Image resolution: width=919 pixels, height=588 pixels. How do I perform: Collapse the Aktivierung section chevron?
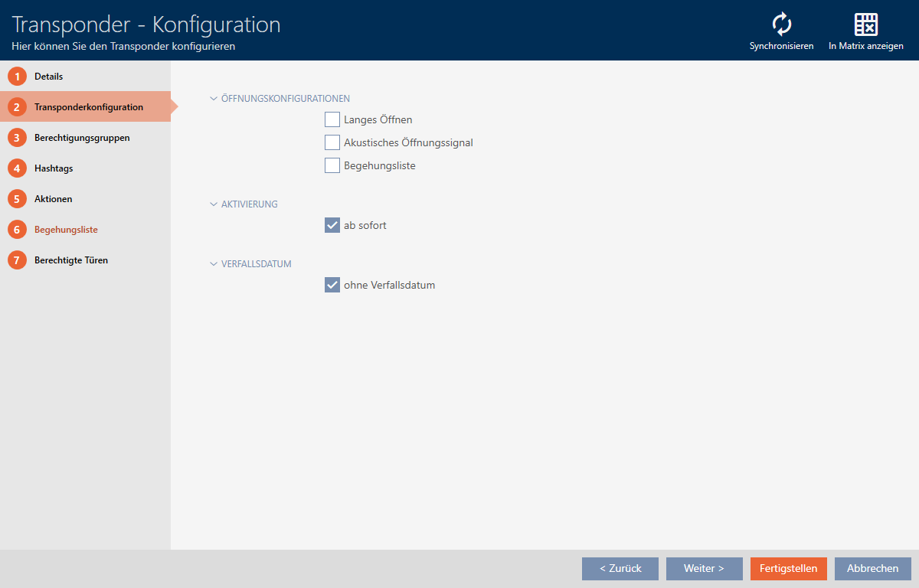coord(214,204)
